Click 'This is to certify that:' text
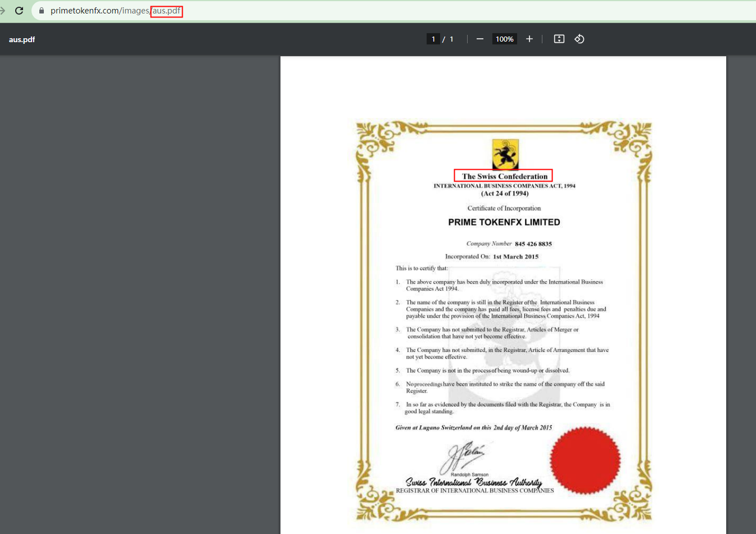 pos(422,268)
